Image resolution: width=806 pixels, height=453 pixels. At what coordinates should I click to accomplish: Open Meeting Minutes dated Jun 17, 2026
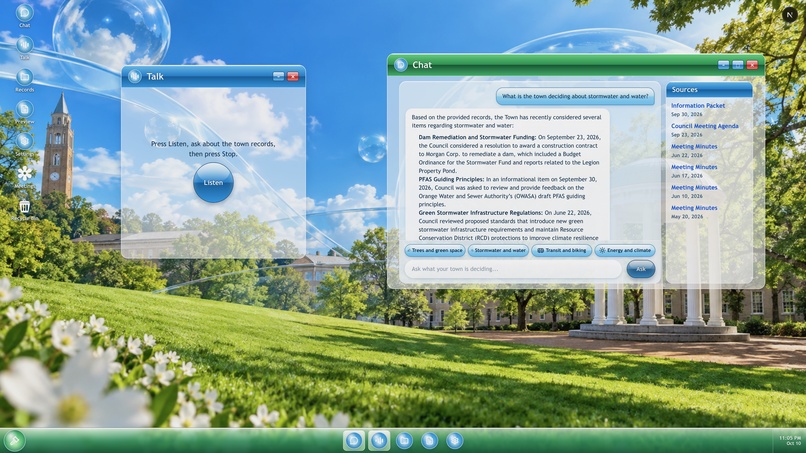694,167
